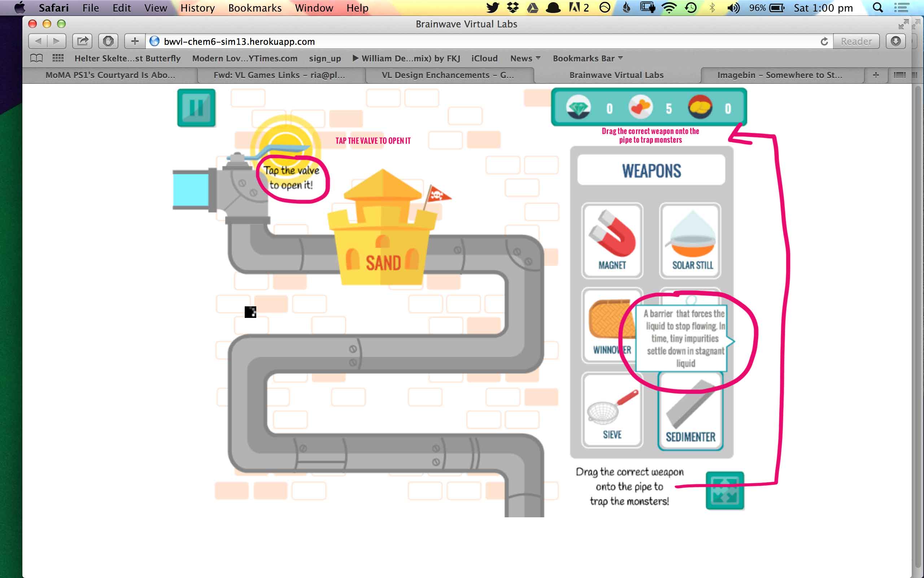
Task: Open a new tab with plus button
Action: [876, 75]
